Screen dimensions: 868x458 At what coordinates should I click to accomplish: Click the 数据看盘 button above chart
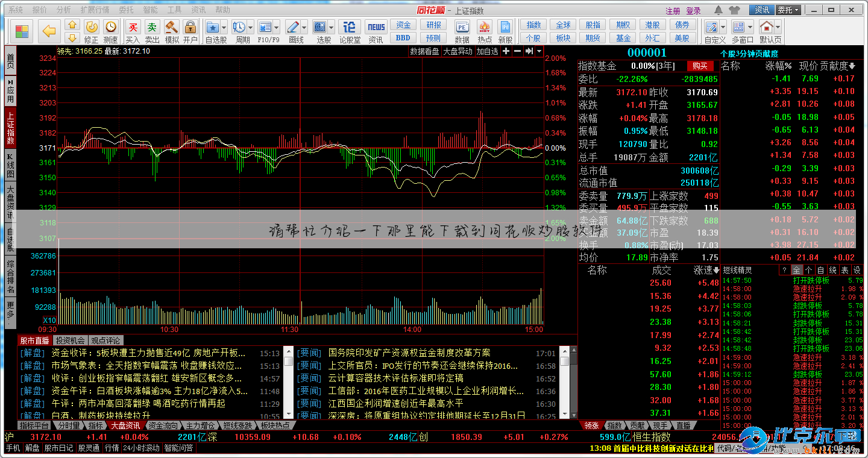(x=425, y=51)
